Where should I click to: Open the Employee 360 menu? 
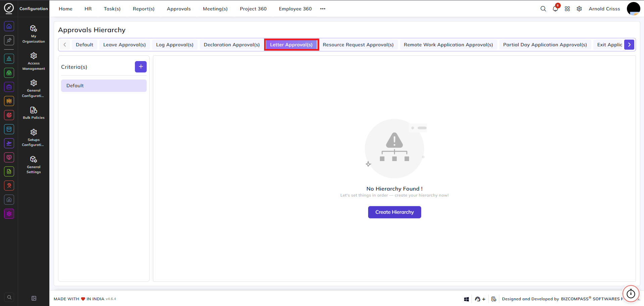click(295, 9)
